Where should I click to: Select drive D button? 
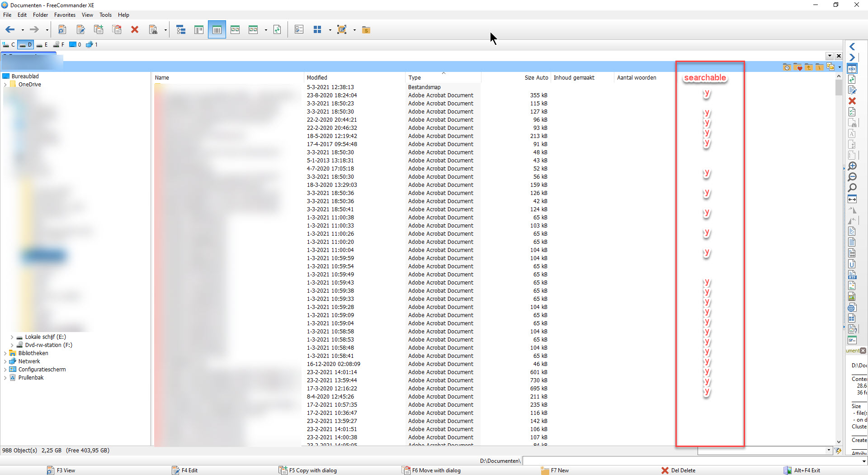(26, 45)
